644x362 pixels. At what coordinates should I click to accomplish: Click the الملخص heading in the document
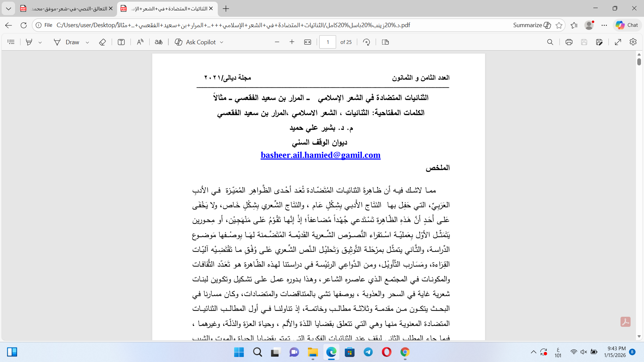click(438, 168)
